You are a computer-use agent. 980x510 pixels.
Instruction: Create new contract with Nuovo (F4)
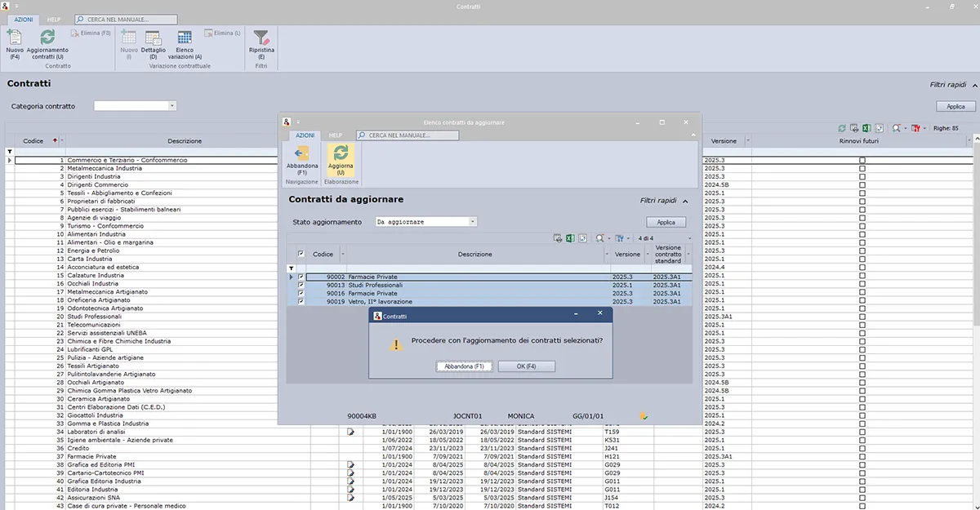pyautogui.click(x=14, y=39)
